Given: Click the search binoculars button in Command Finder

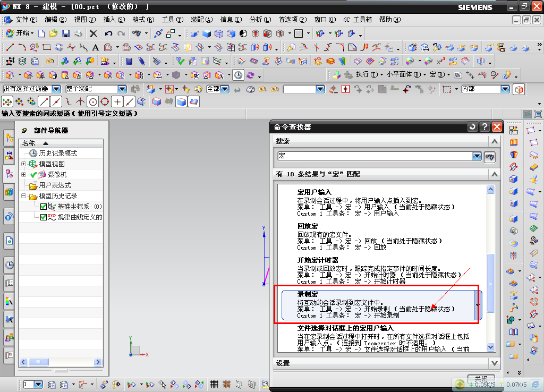Looking at the screenshot, I should (x=489, y=157).
